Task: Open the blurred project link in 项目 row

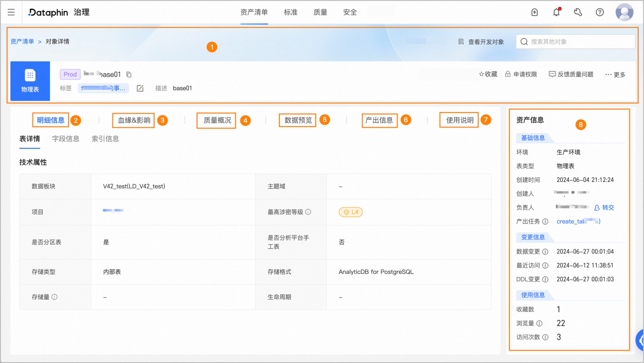Action: pos(113,210)
